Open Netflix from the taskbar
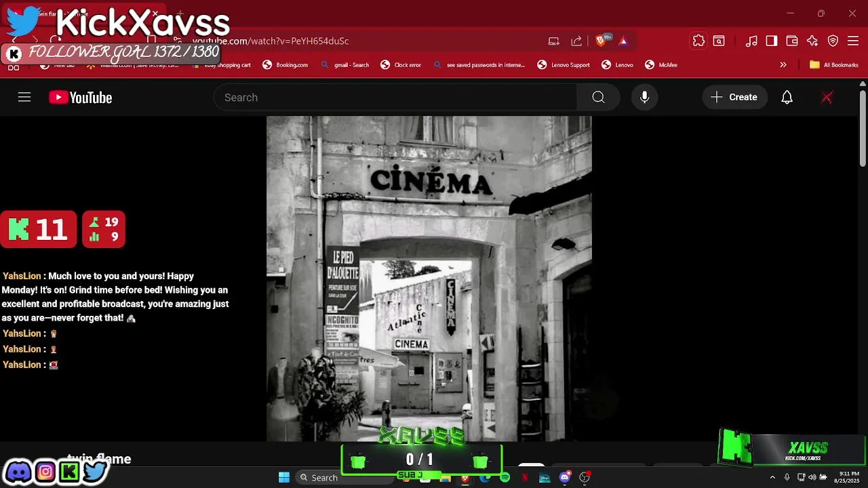 (x=525, y=478)
